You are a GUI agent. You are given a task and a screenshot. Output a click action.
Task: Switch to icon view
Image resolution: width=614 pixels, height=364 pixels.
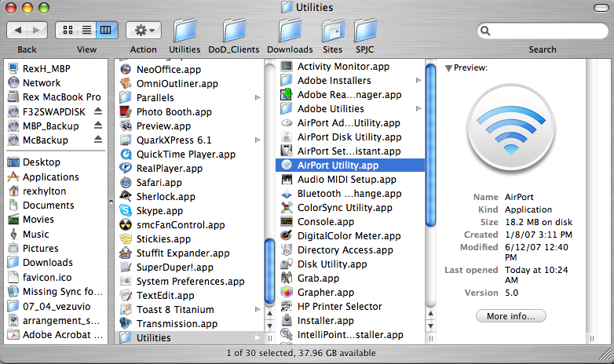click(68, 30)
